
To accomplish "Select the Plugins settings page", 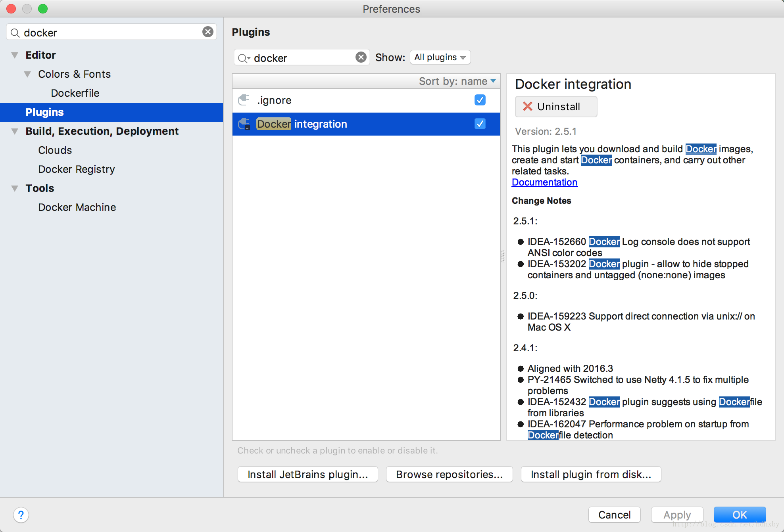I will [111, 112].
